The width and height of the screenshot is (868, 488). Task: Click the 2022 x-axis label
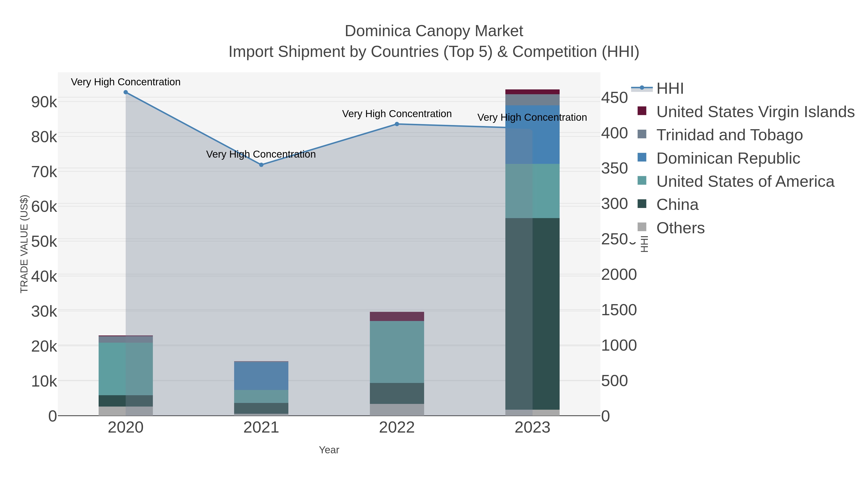tap(397, 428)
